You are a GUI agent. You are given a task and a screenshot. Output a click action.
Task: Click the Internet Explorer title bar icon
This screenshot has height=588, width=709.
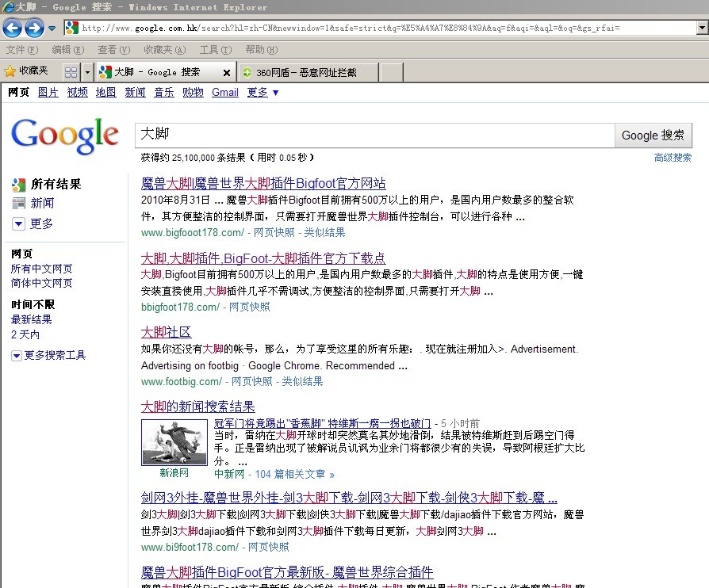tap(8, 7)
